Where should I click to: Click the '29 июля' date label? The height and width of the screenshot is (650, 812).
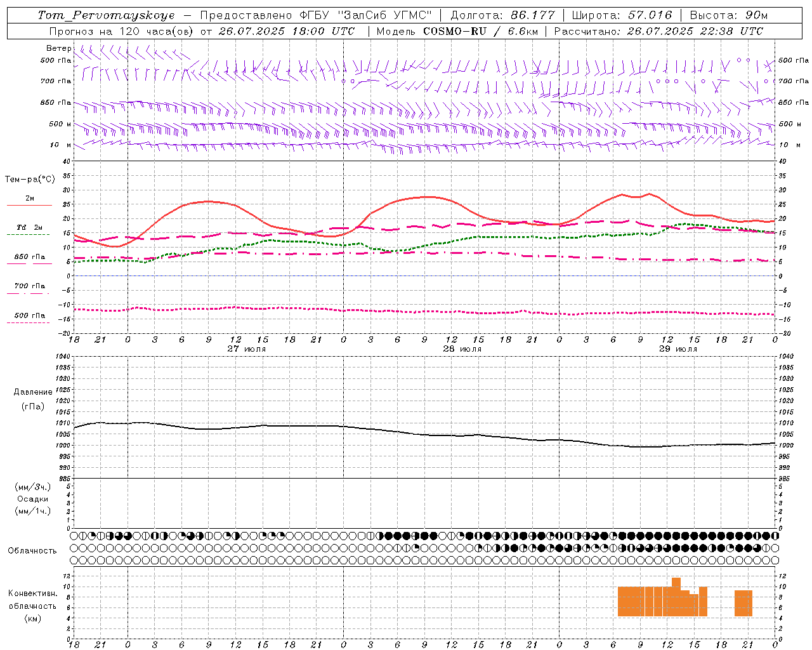(x=678, y=348)
